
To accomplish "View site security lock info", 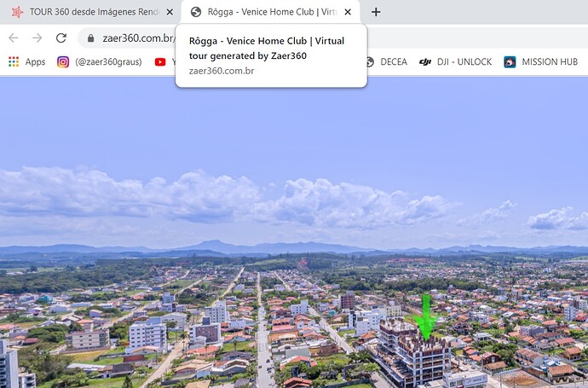I will [x=90, y=38].
